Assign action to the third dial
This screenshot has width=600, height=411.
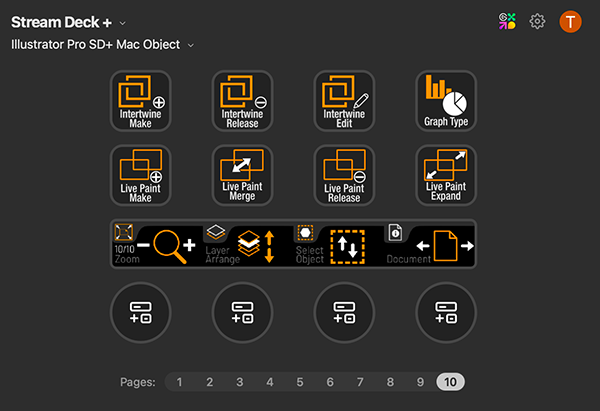coord(344,313)
